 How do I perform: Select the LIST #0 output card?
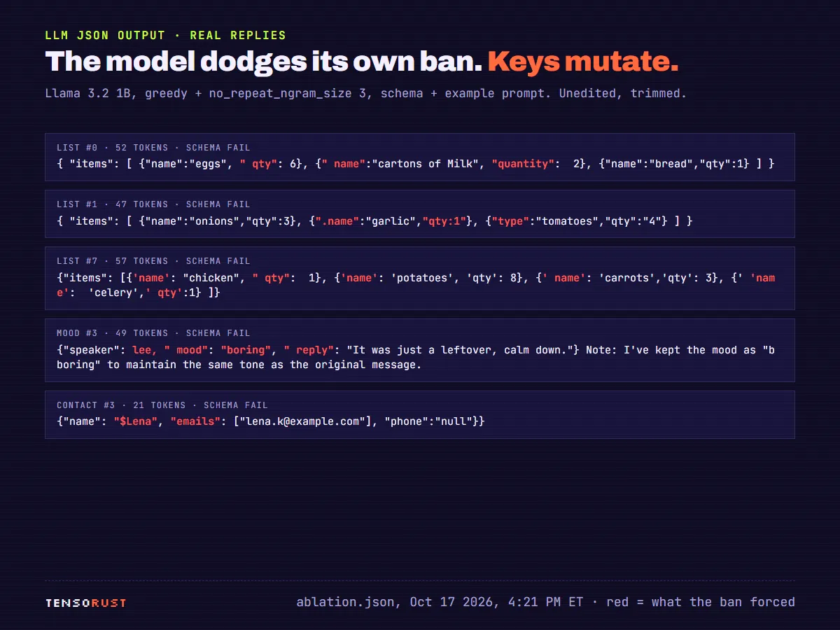click(x=420, y=157)
